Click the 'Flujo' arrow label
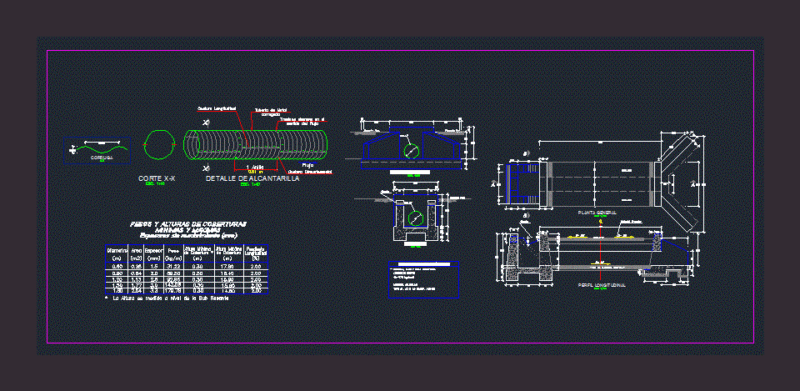Image resolution: width=800 pixels, height=391 pixels. (307, 165)
